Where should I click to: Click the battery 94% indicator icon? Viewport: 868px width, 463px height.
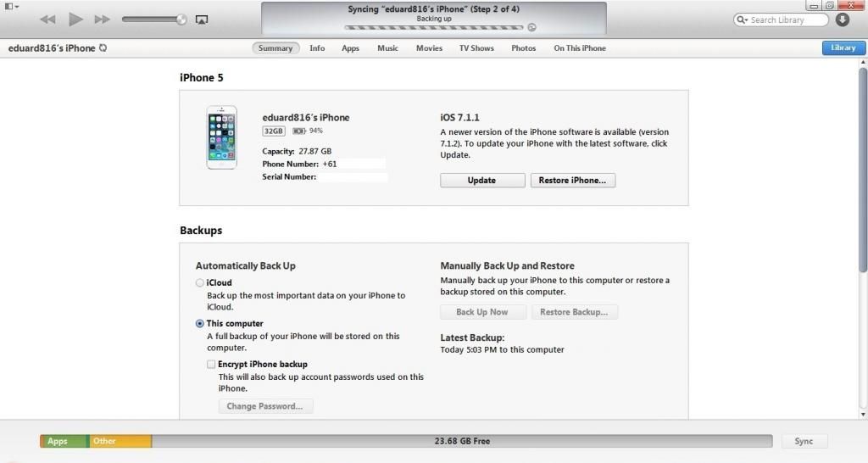tap(298, 131)
